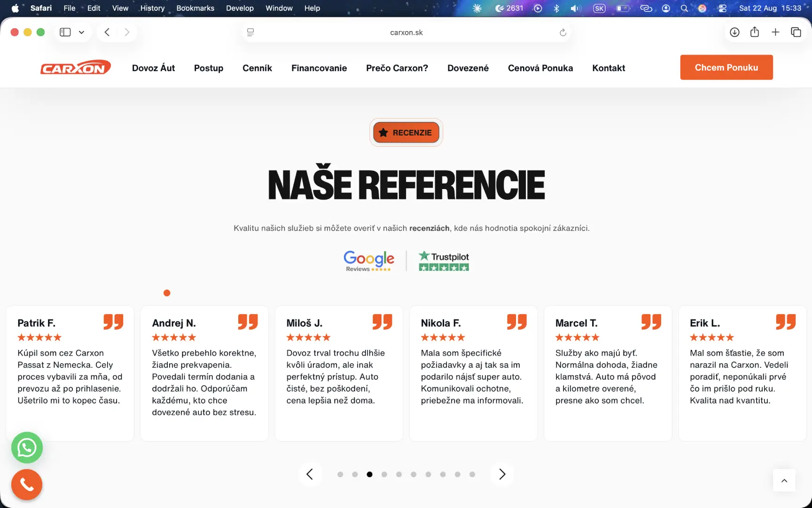The image size is (812, 508).
Task: Open Safari downloads icon
Action: pos(734,32)
